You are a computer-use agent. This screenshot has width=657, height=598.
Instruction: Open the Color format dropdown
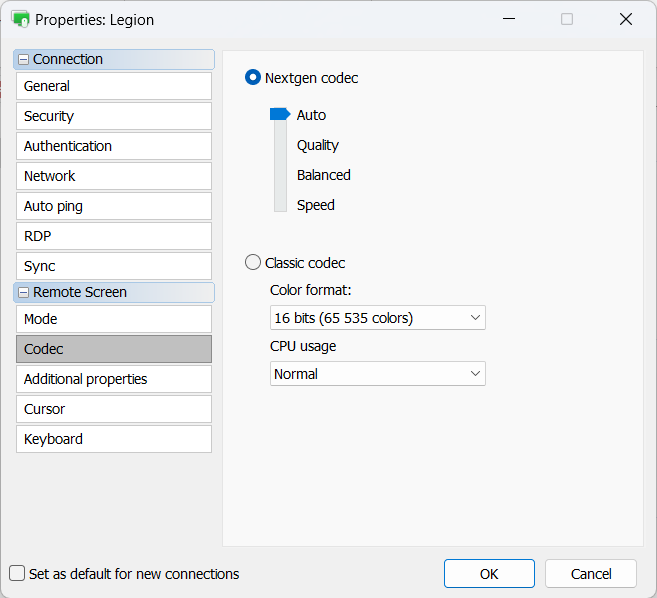tap(377, 318)
